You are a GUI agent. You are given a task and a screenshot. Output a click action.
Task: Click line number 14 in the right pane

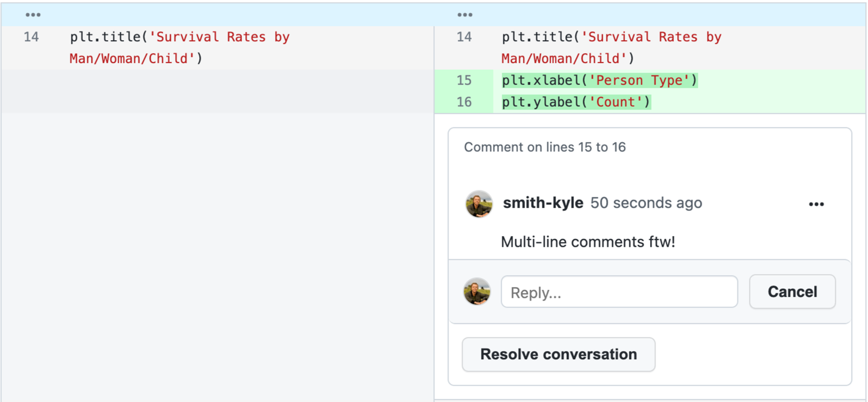[464, 37]
